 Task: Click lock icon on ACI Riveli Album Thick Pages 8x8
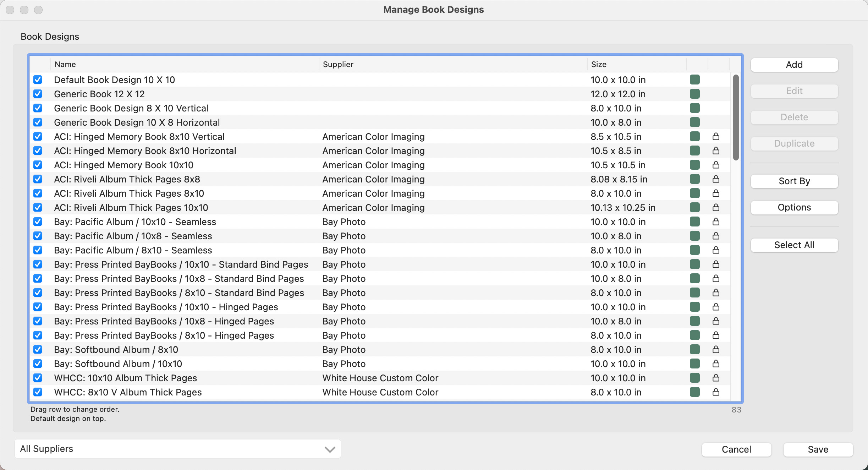click(x=716, y=179)
